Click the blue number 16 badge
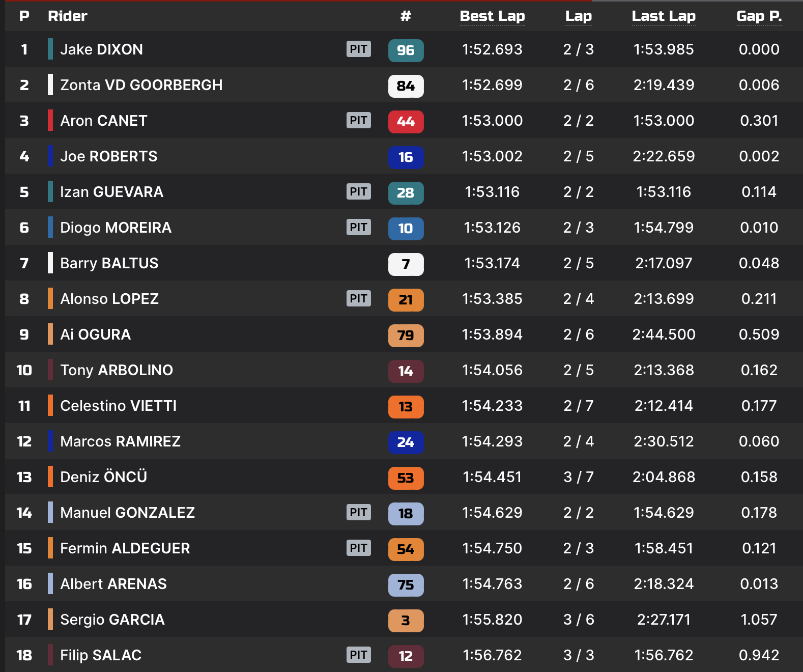 406,157
